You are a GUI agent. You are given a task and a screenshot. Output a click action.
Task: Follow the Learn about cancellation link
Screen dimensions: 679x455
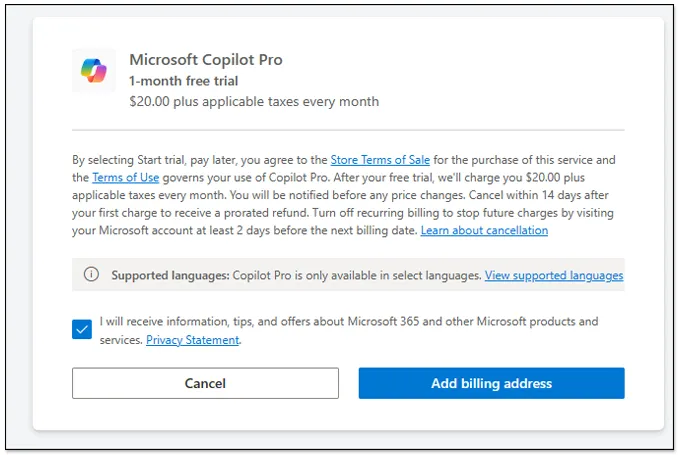484,230
